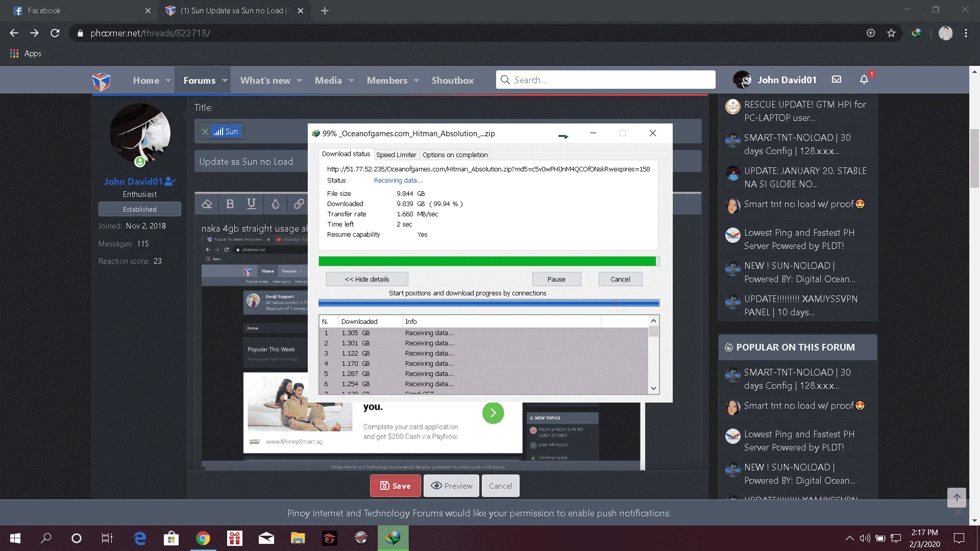
Task: Open RESCUE UPDATE GTM HPI thread link
Action: point(805,111)
